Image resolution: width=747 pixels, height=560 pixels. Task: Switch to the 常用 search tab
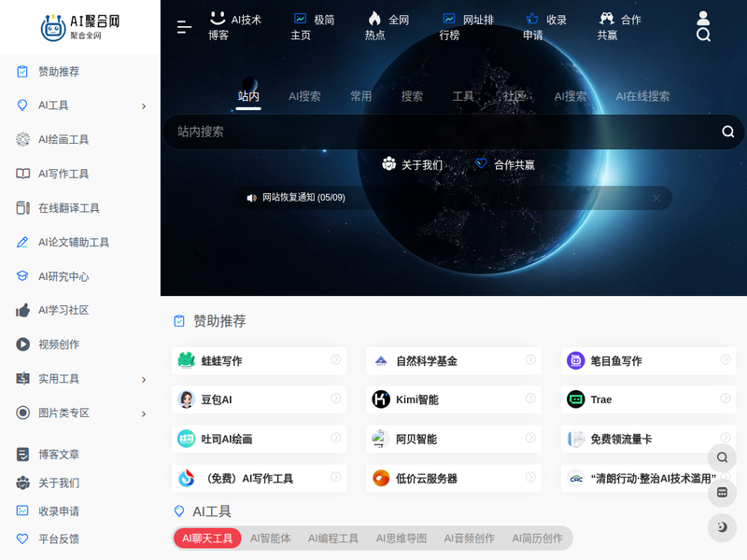click(360, 96)
